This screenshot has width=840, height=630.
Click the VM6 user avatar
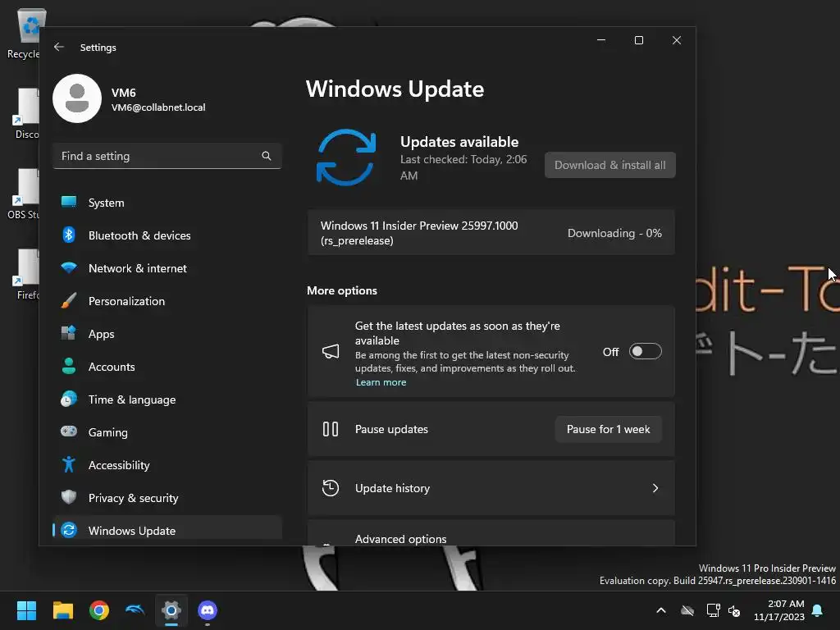(x=77, y=98)
